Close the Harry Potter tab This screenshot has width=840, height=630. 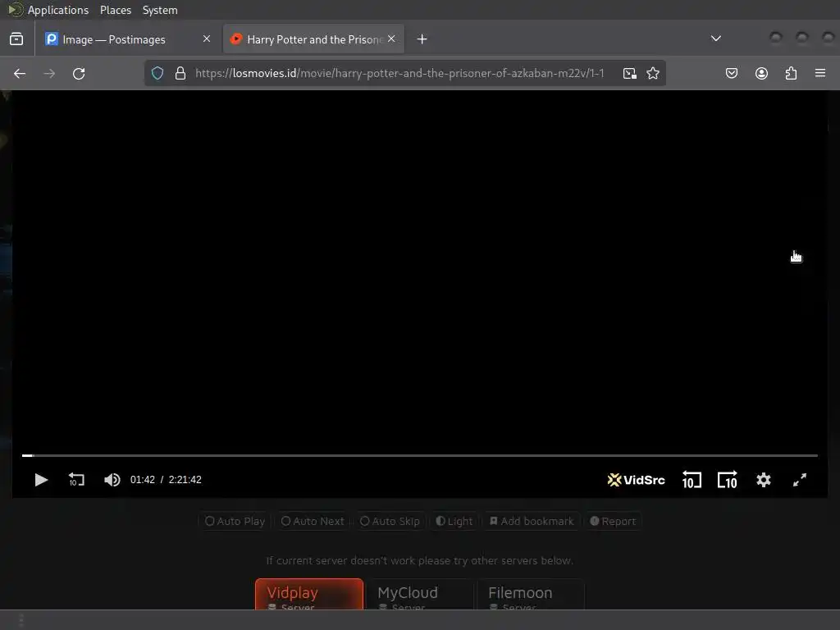click(x=391, y=39)
